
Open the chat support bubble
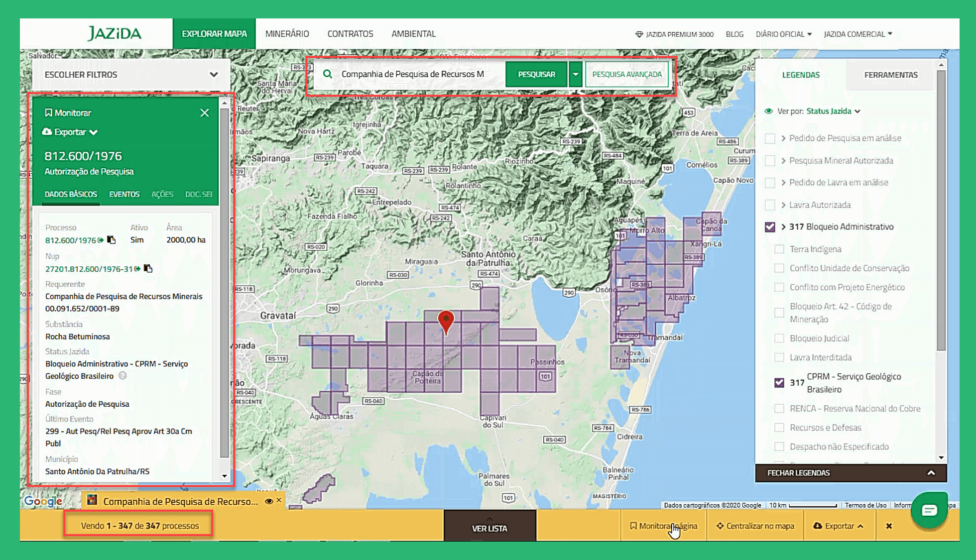(x=929, y=510)
